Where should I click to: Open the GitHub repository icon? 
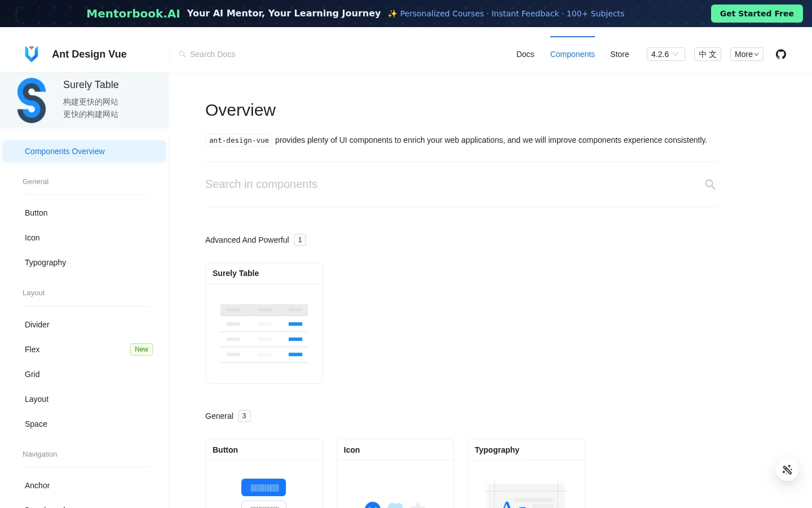coord(781,54)
